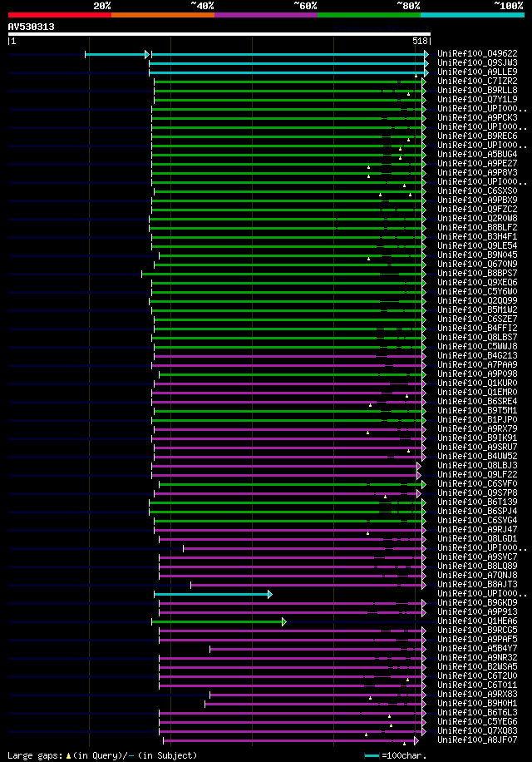Select the UniRef100_C6SXS0 label
Screen dimensions: 532x762
point(477,191)
